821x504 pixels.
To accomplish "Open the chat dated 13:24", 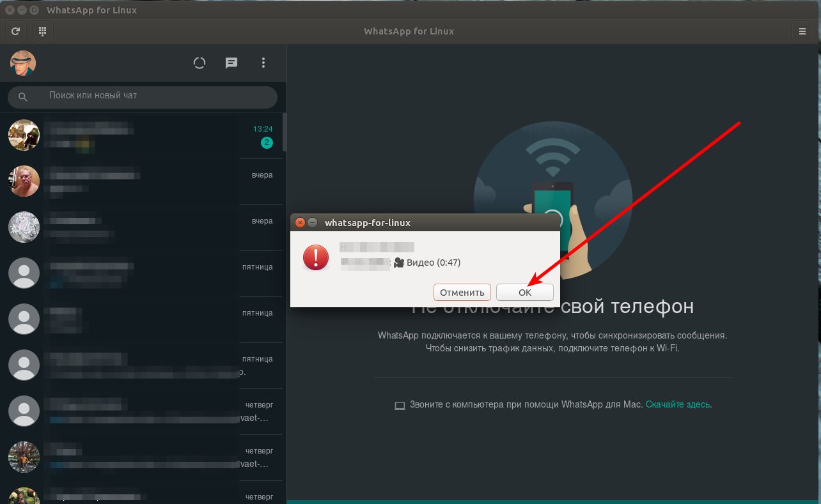I will click(x=141, y=135).
